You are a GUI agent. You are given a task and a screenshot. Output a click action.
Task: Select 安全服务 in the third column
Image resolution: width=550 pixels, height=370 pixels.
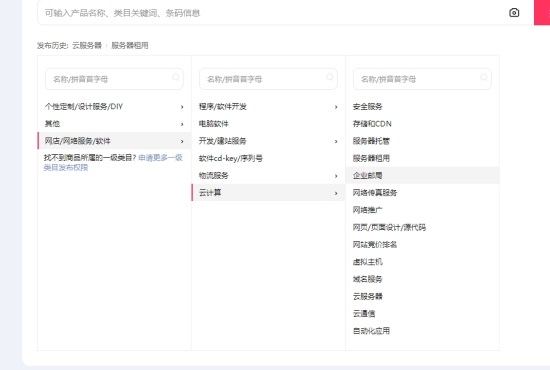coord(368,107)
